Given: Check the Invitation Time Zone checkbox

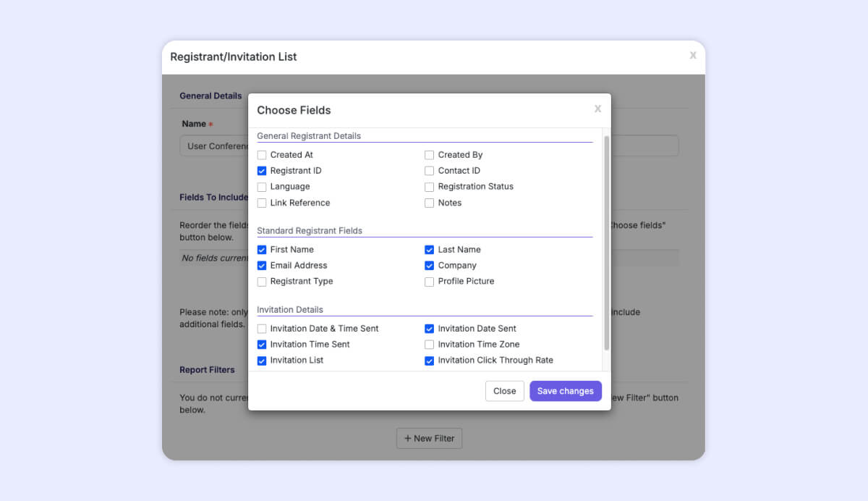Looking at the screenshot, I should [430, 345].
